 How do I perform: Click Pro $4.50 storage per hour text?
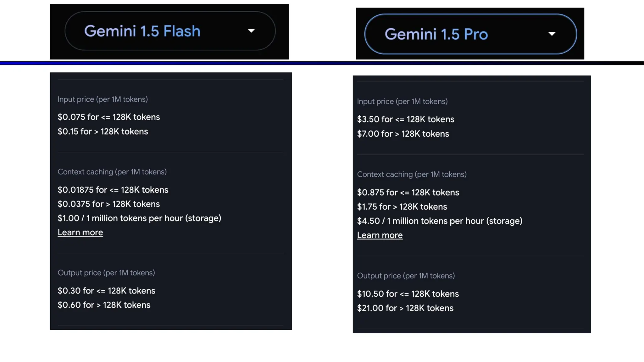(440, 221)
